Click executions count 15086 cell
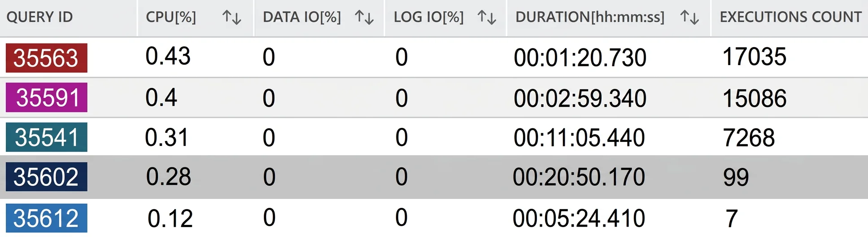The height and width of the screenshot is (237, 868). [755, 98]
